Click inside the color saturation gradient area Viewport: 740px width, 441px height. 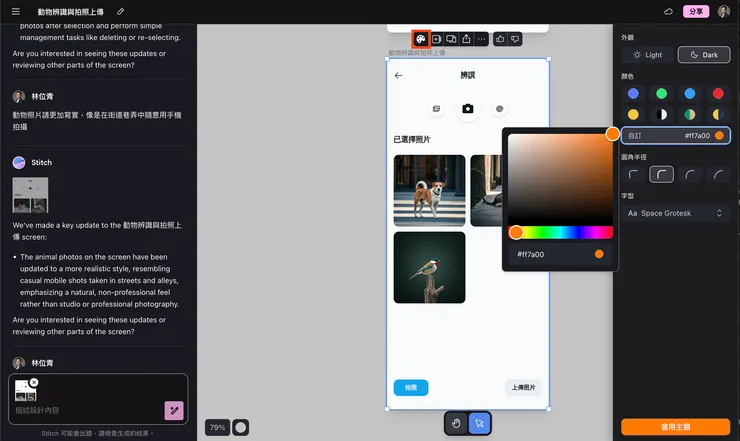pos(560,178)
